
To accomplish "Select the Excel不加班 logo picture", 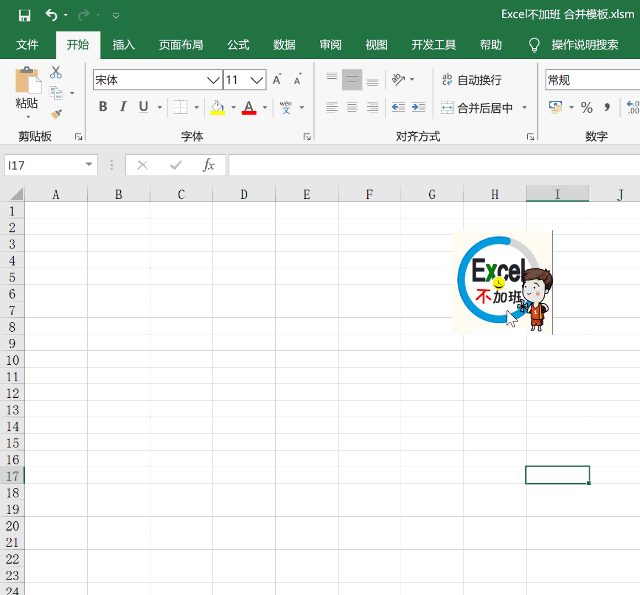I will click(502, 283).
